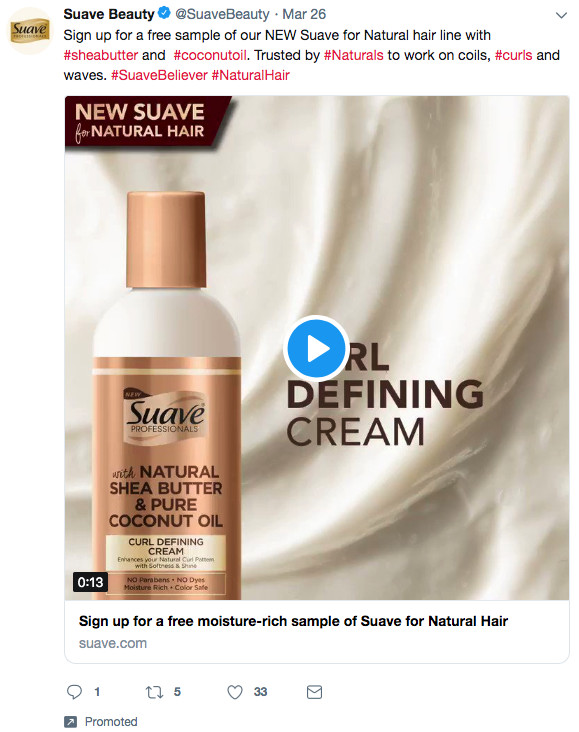Click the blue verified badge
The width and height of the screenshot is (579, 732).
[x=164, y=14]
